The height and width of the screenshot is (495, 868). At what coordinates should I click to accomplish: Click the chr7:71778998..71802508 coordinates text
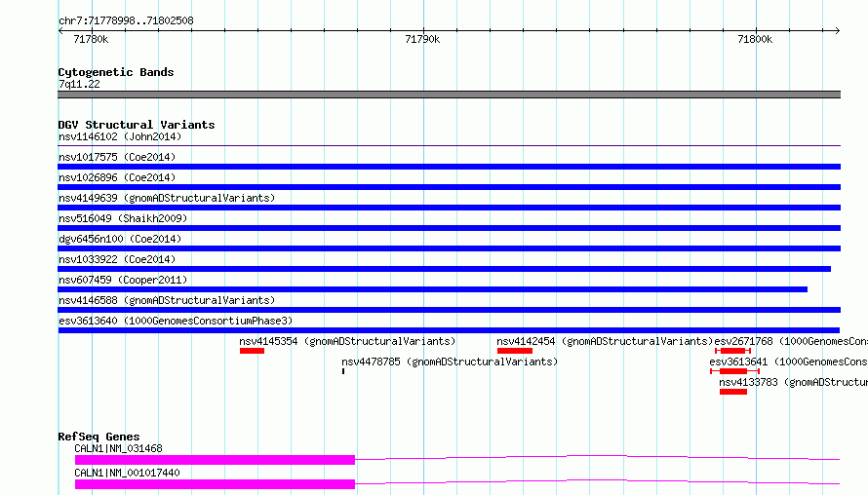coord(126,21)
